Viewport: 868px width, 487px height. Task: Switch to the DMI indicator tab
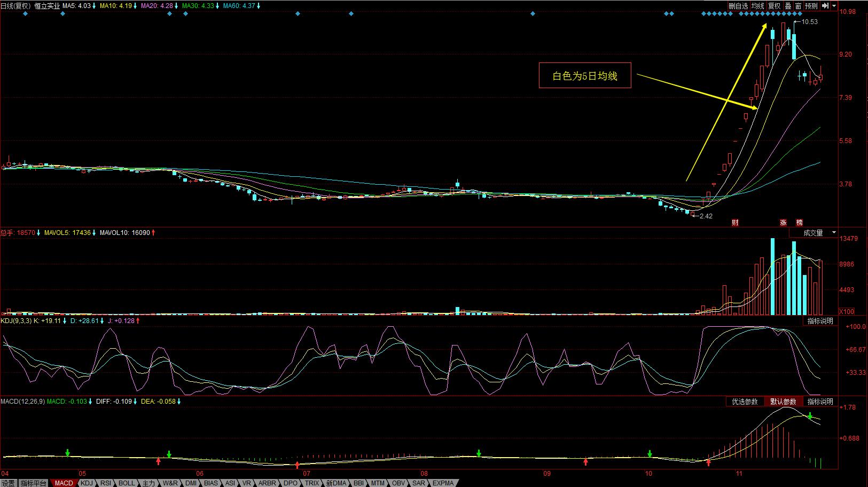191,483
